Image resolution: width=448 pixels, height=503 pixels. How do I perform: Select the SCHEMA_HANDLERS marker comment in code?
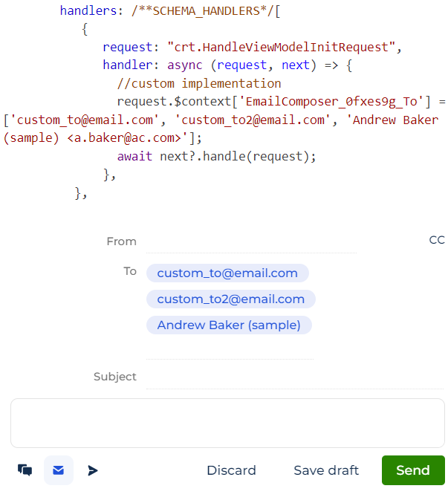pyautogui.click(x=202, y=11)
